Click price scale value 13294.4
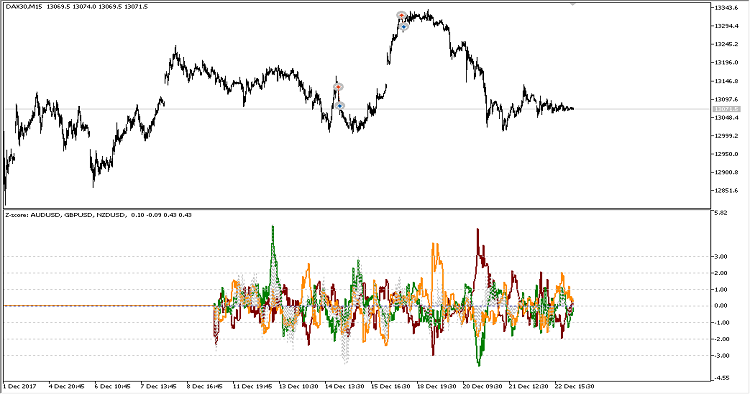Image resolution: width=750 pixels, height=394 pixels. click(x=726, y=26)
